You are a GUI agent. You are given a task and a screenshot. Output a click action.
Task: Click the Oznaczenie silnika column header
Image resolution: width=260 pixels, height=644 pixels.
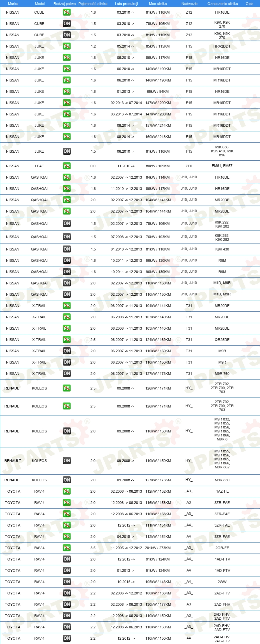[223, 4]
